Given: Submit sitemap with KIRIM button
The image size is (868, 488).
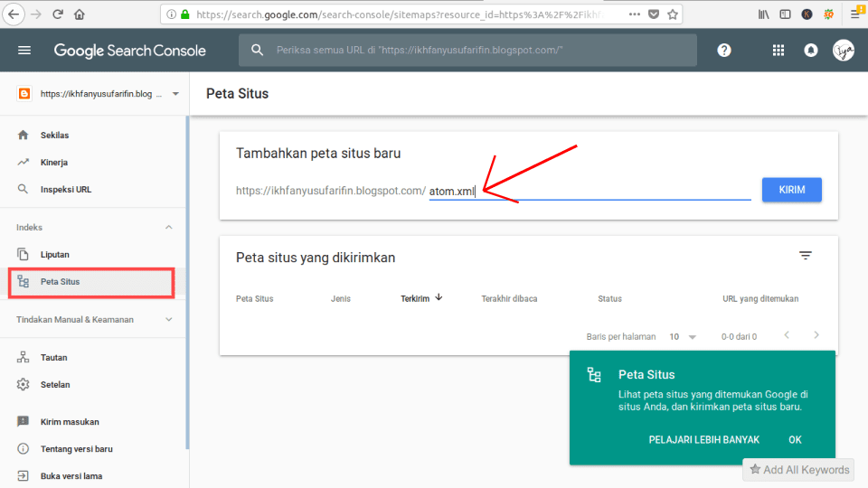Looking at the screenshot, I should [792, 190].
